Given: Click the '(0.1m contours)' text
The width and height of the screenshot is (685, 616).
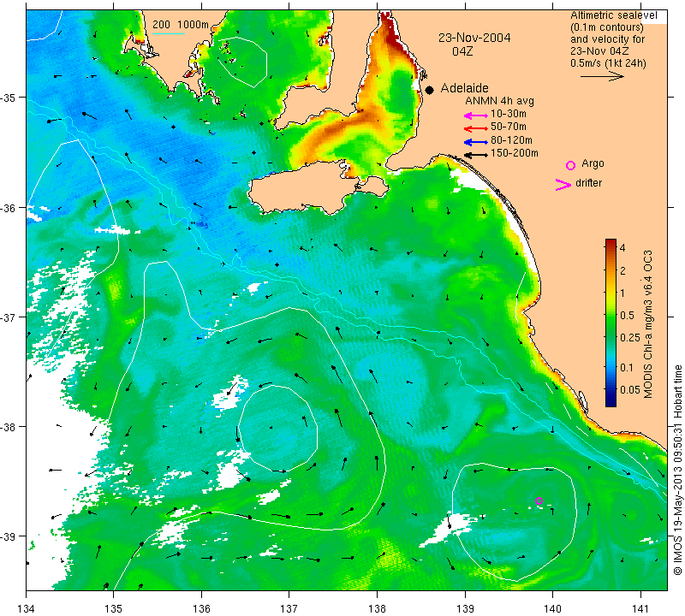Looking at the screenshot, I should click(x=607, y=27).
